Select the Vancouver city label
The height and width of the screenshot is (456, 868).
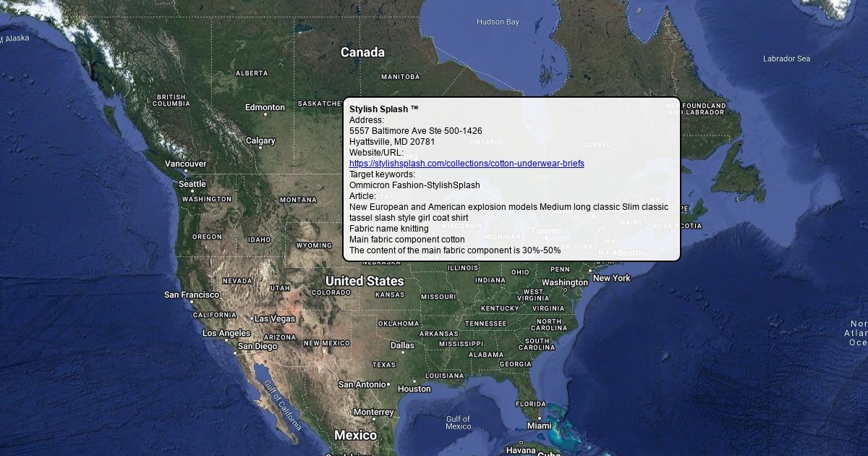[185, 164]
